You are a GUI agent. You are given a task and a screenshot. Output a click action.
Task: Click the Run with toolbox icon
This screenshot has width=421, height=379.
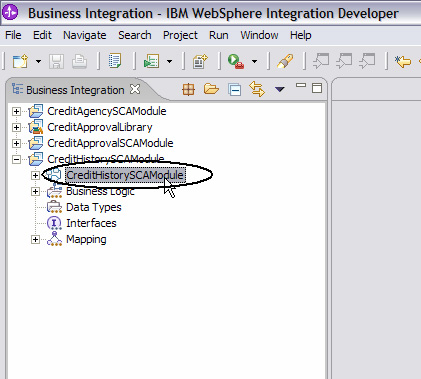coord(236,61)
